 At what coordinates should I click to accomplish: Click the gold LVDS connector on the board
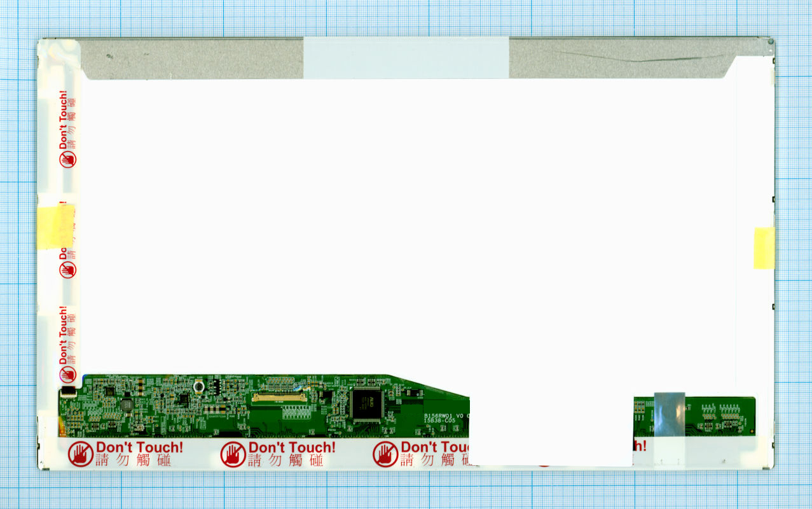279,397
